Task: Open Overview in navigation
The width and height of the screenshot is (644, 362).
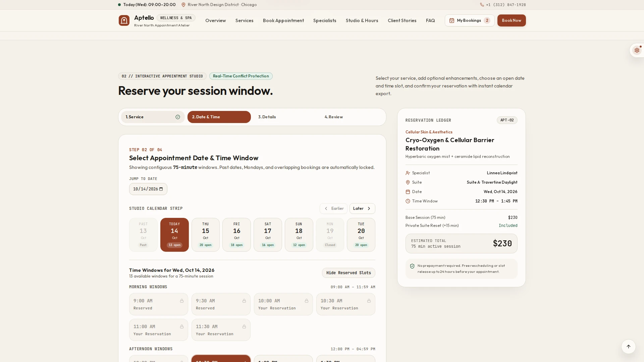Action: click(215, 20)
